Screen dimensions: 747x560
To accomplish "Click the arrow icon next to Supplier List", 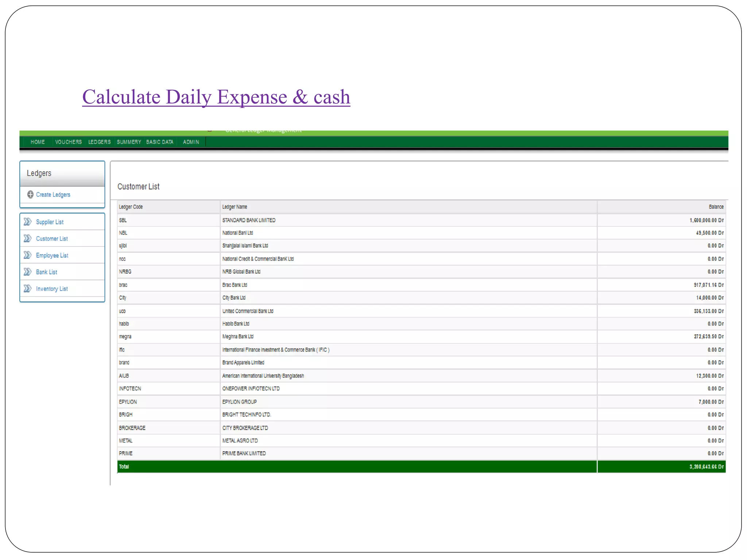I will pyautogui.click(x=27, y=222).
